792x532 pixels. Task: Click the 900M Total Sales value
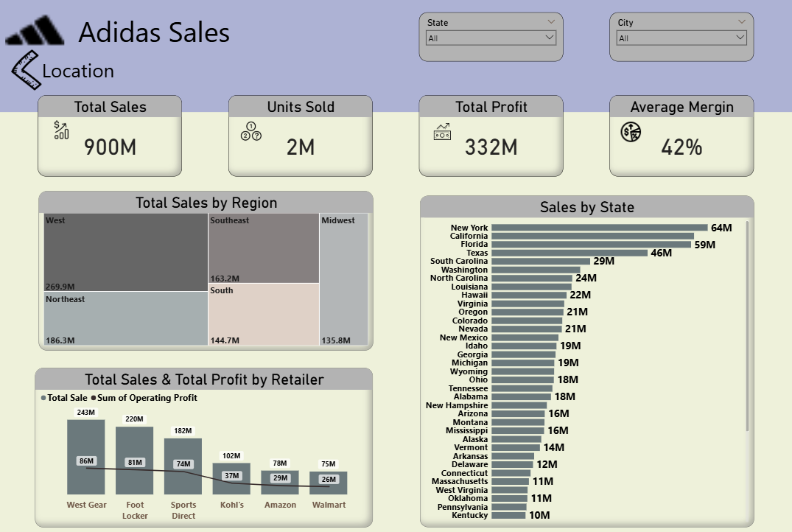110,147
